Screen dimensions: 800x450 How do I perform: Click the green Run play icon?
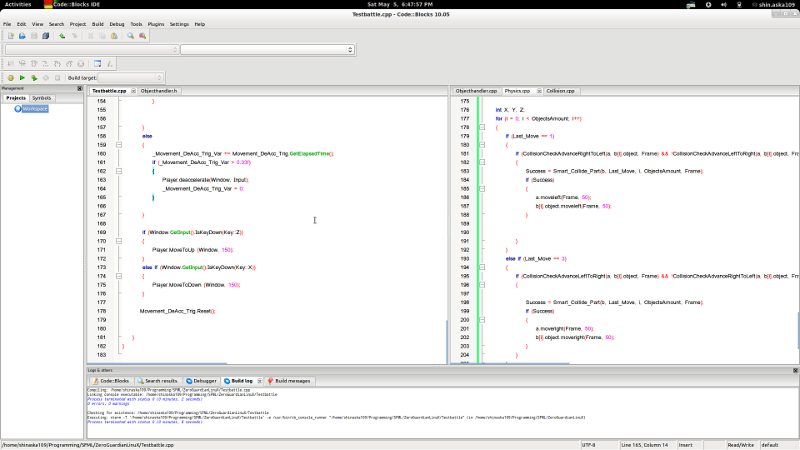point(22,78)
